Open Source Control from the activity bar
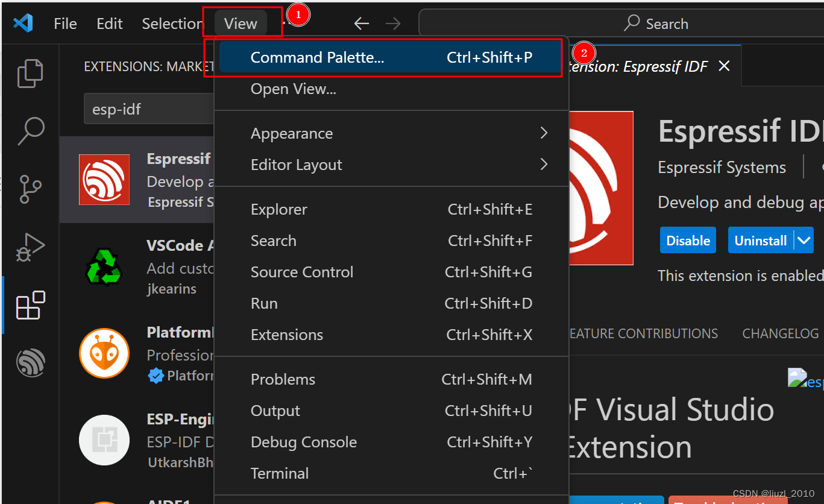 point(30,189)
